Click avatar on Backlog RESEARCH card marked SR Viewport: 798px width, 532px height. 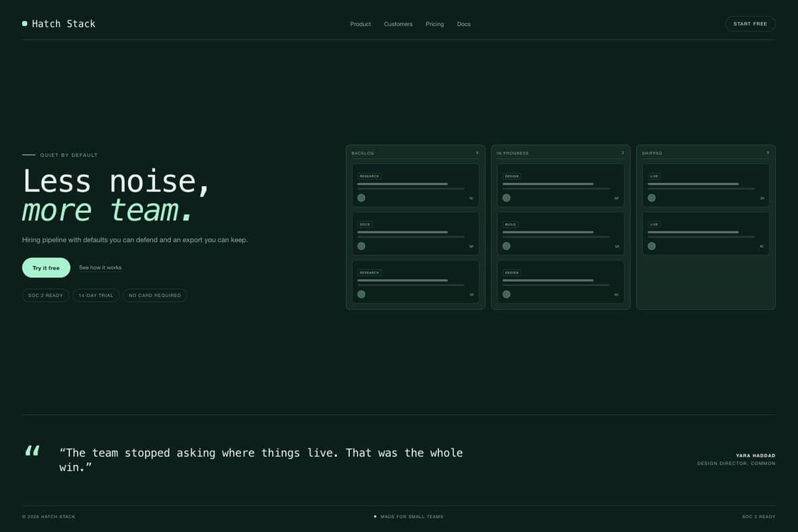[361, 294]
